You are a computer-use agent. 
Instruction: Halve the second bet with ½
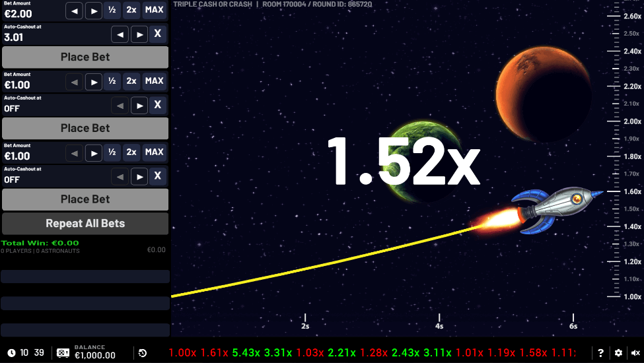(112, 82)
